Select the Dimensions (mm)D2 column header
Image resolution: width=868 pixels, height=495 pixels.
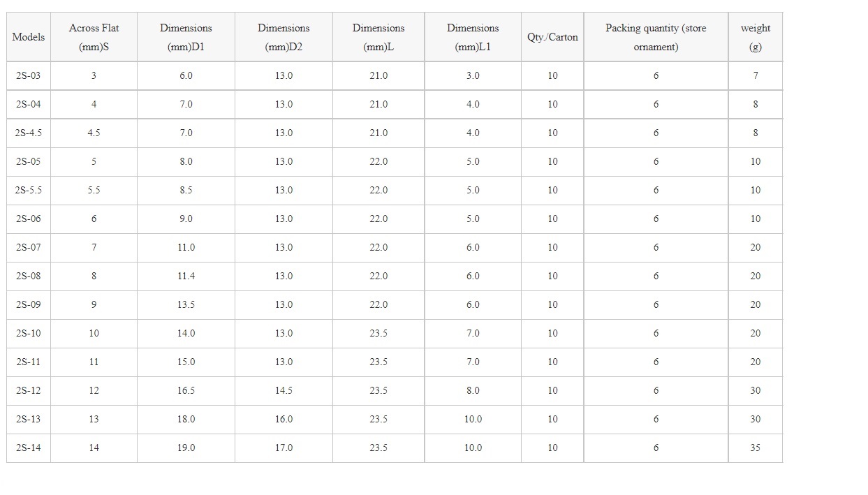284,37
